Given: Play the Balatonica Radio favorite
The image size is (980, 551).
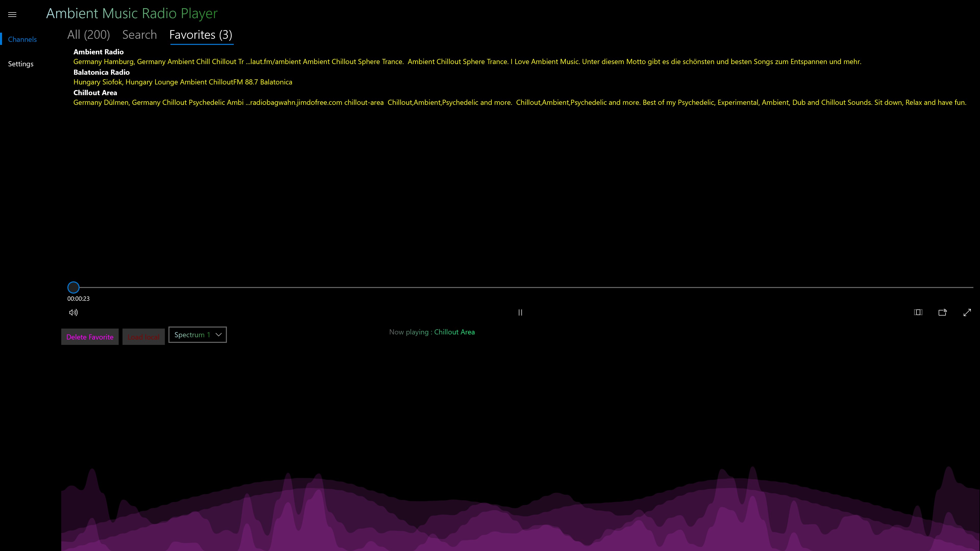Looking at the screenshot, I should [102, 73].
